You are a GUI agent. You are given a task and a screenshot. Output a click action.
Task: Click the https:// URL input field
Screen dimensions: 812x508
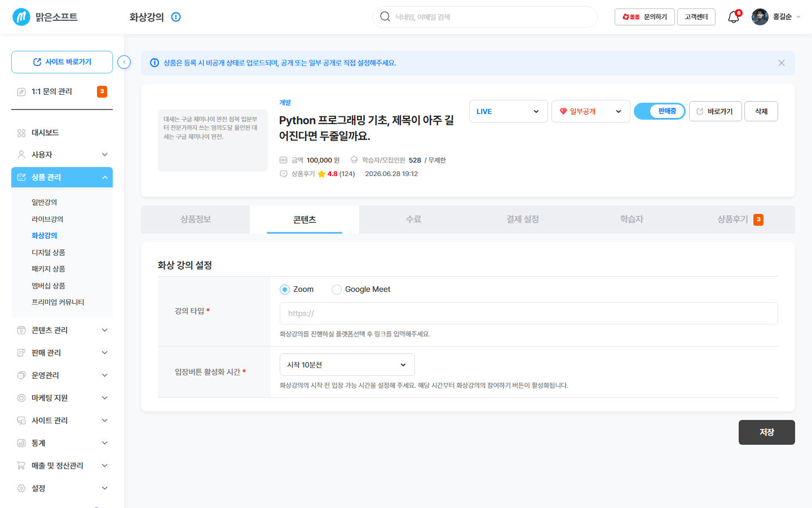(529, 313)
